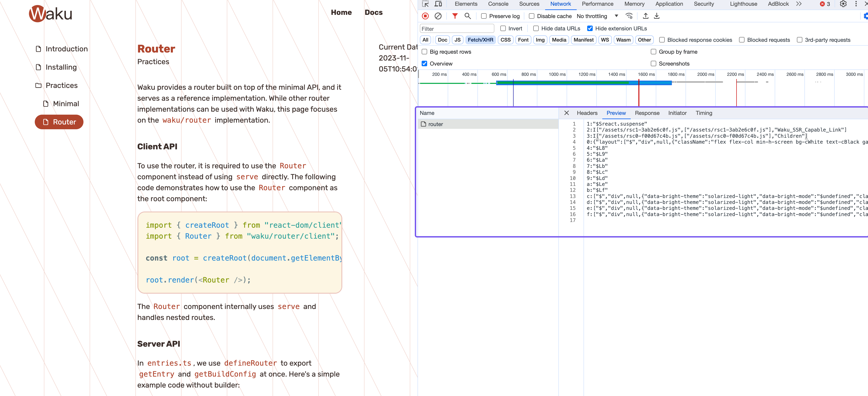
Task: Enable Screenshots checkbox
Action: [653, 63]
